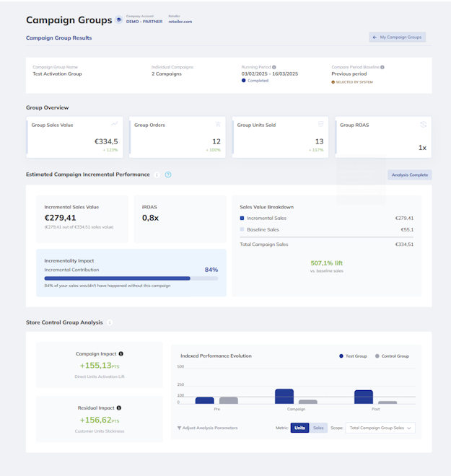Click the Incremental Contribution progress bar
This screenshot has height=476, width=451.
coord(131,278)
